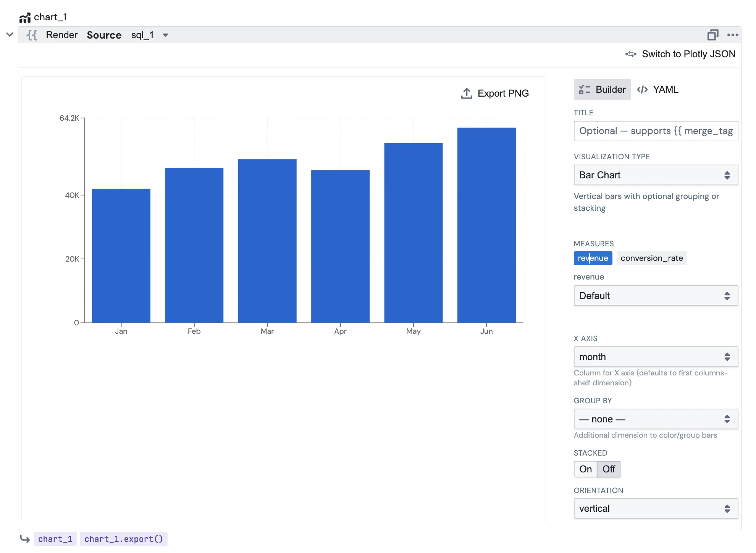756x553 pixels.
Task: Select the conversion_rate measure chip
Action: pos(651,258)
